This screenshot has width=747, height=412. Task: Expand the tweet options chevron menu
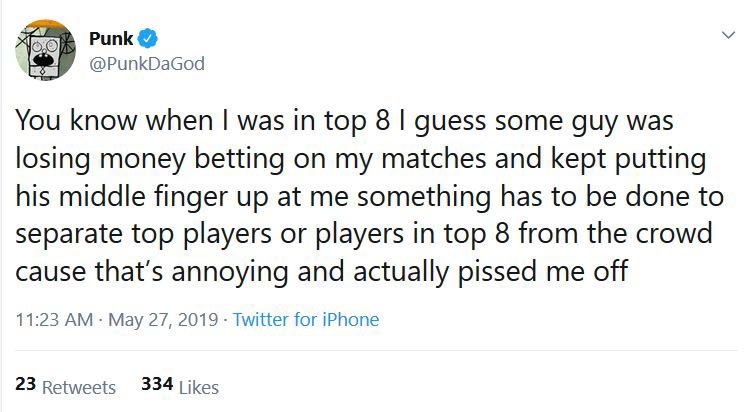click(x=726, y=35)
